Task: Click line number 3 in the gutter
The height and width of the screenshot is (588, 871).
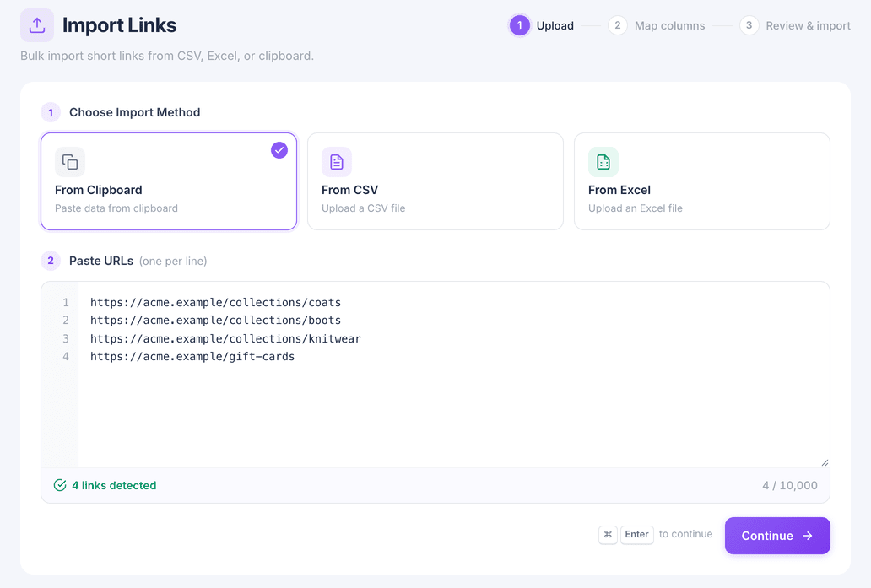Action: point(66,338)
